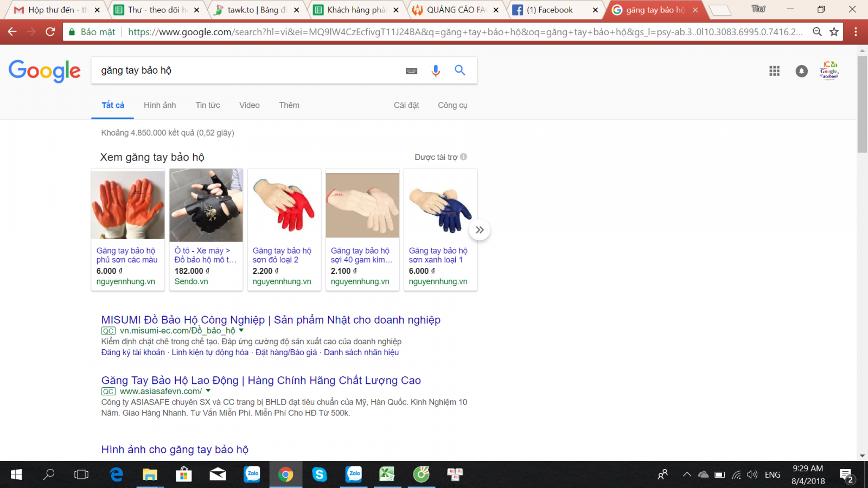Click the zoom magnifier icon in address bar
The width and height of the screenshot is (868, 488).
817,32
